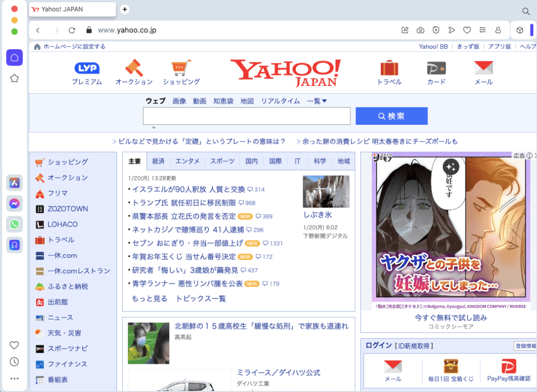Open 毎日1回 宝箱くじ treasure chest icon
Screen dimensions: 537x392
click(452, 365)
